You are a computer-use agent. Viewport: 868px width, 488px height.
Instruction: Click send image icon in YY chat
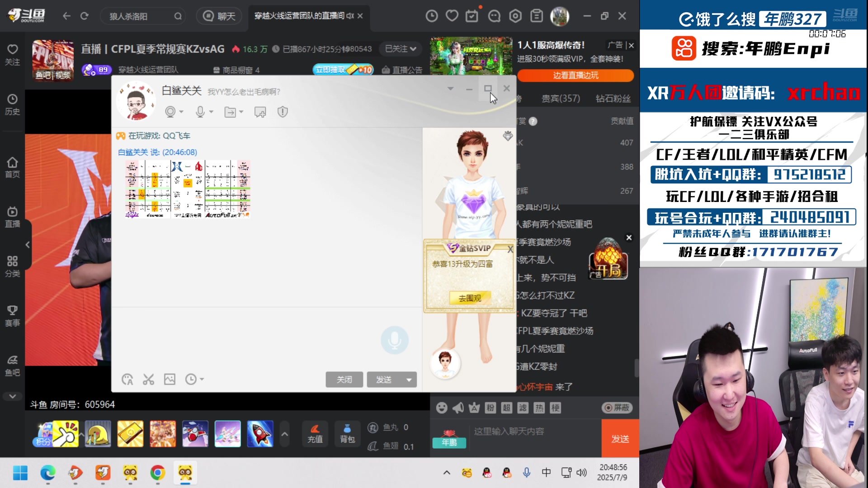(170, 380)
